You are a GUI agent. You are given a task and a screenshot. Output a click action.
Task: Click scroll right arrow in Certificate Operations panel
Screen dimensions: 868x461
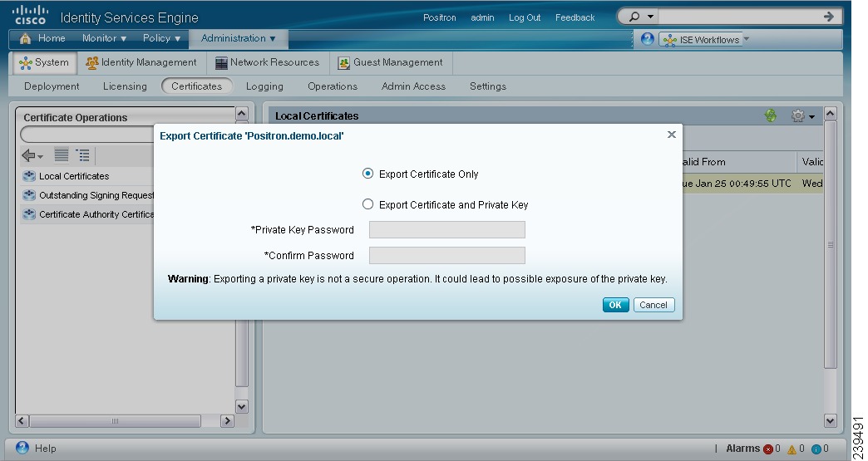point(227,420)
